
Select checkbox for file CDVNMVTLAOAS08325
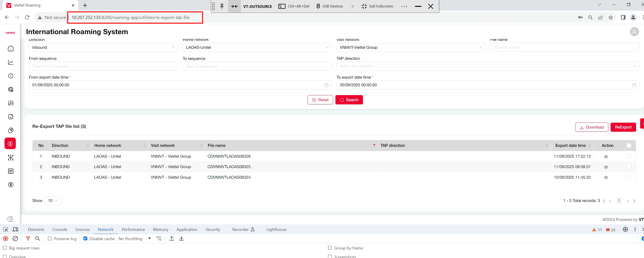click(x=629, y=167)
